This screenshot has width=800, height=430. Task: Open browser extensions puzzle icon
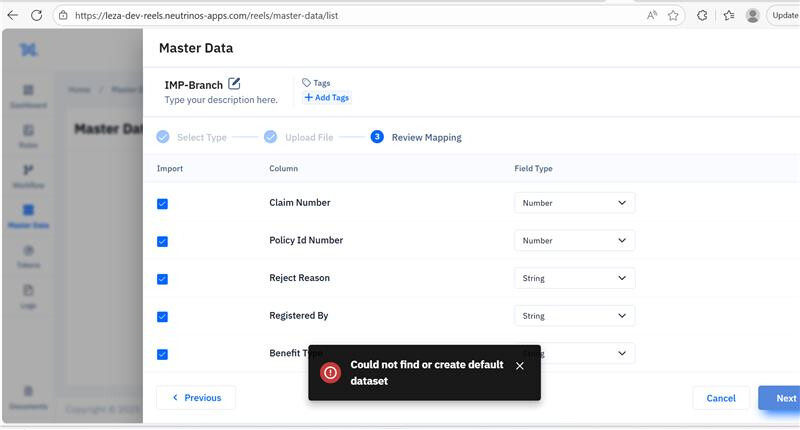[x=702, y=15]
